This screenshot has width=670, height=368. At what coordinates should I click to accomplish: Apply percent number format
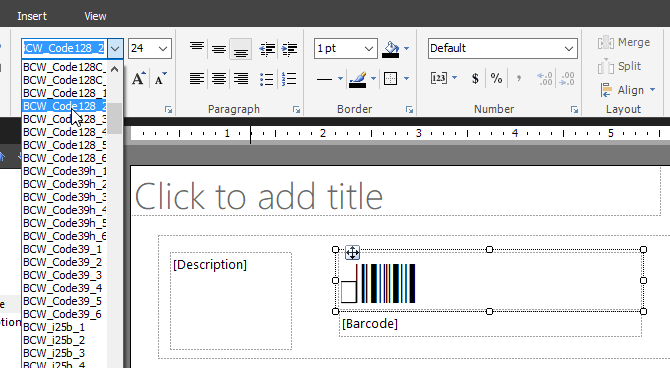point(496,79)
